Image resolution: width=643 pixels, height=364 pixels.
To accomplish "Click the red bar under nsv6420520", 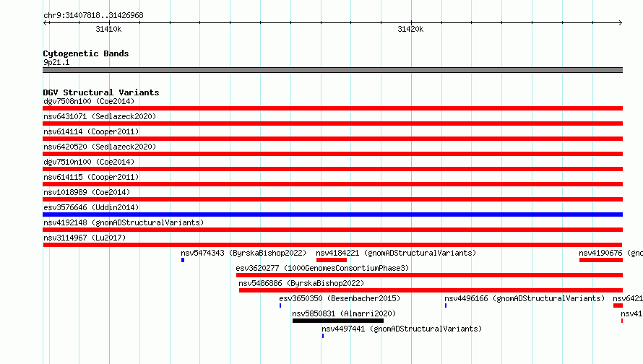I will pos(332,154).
